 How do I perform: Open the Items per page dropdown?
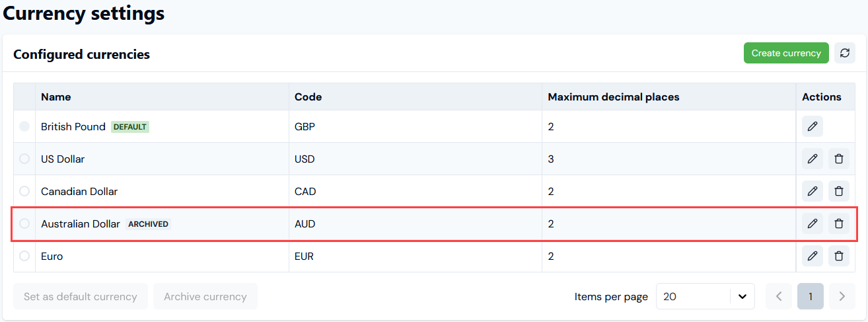[705, 296]
